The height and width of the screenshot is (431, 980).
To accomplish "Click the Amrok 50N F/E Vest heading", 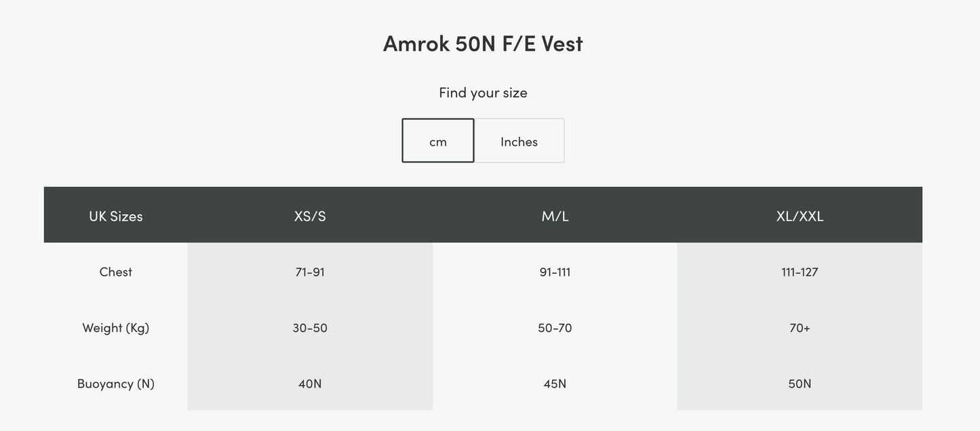I will 483,43.
